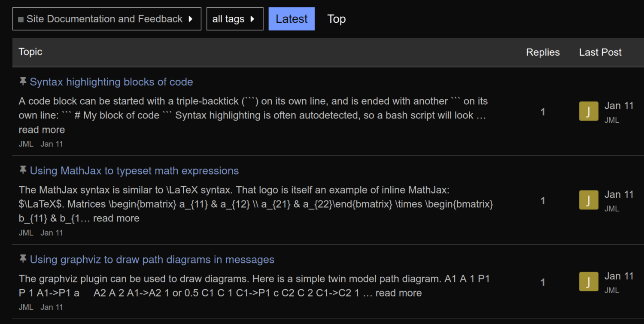Click read more in graphviz excerpt

click(x=399, y=293)
